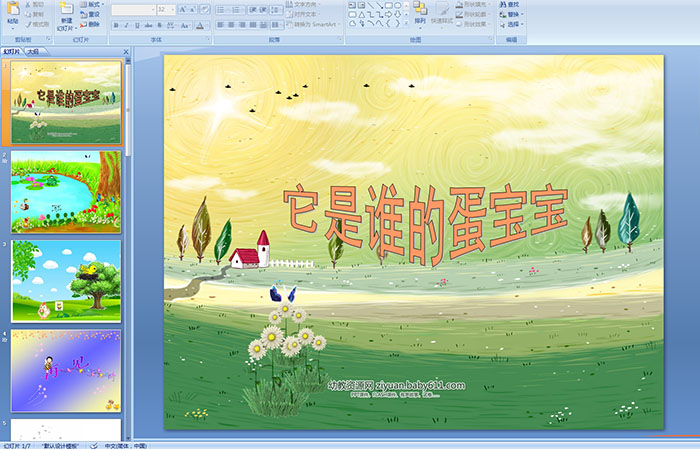Toggle align text right

242,25
